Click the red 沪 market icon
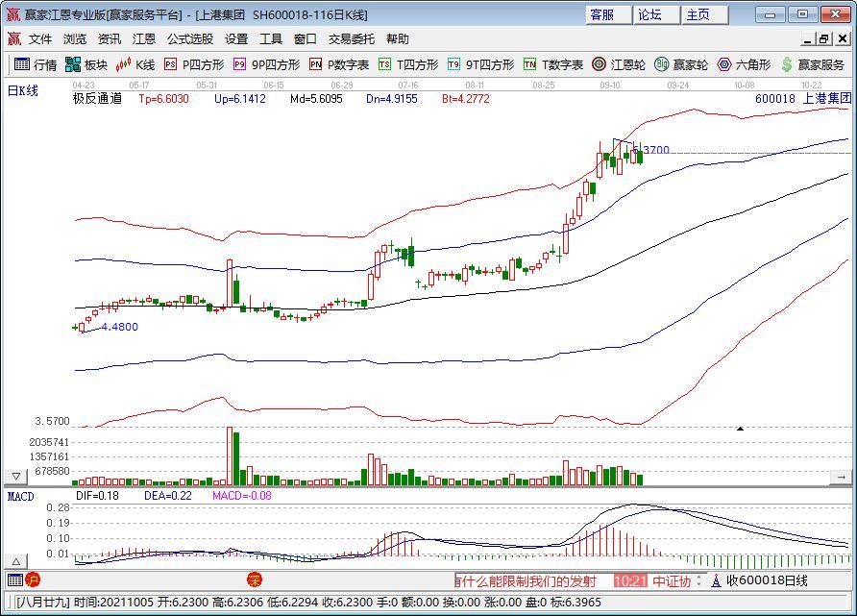This screenshot has width=857, height=616. 33,579
